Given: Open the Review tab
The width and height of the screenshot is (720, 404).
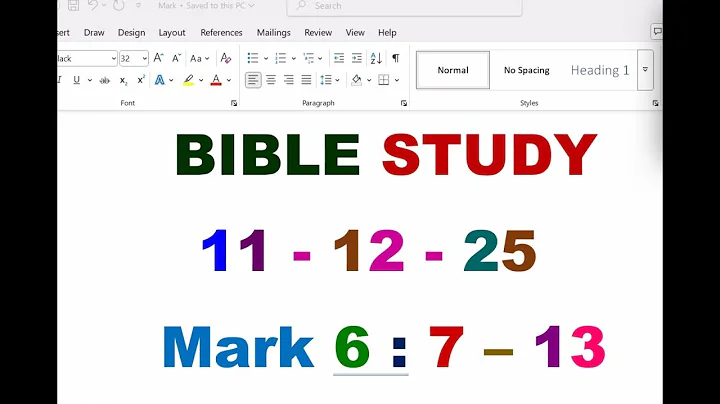Looking at the screenshot, I should point(318,33).
